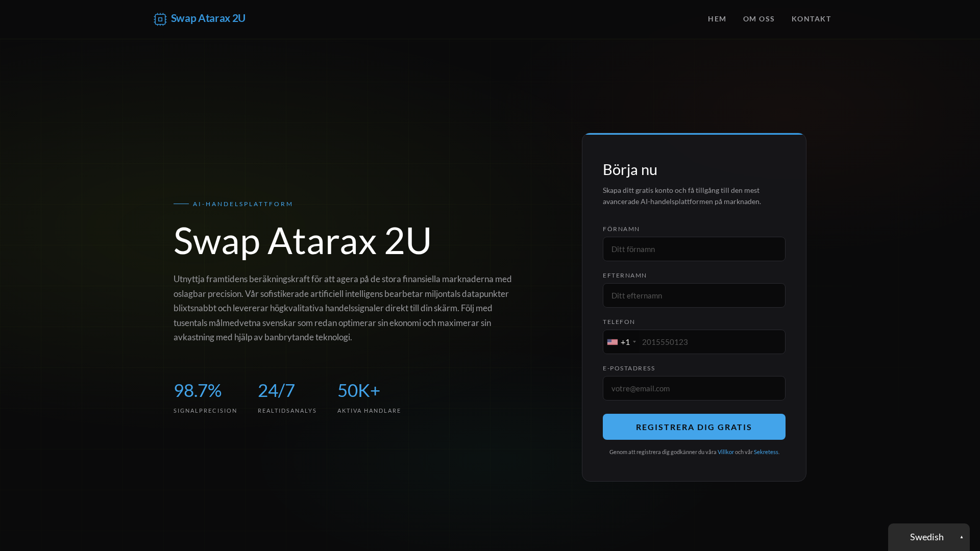The width and height of the screenshot is (980, 551).
Task: Click the 'E-POSTADRESS' field label
Action: coord(629,368)
